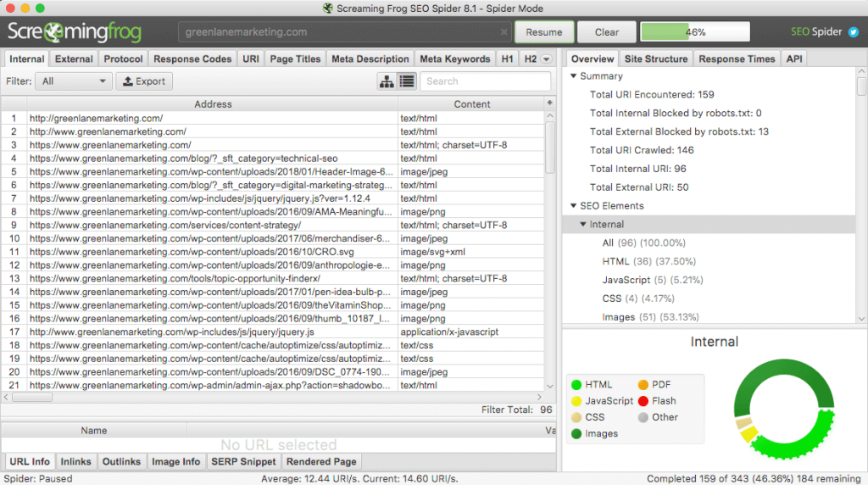Viewport: 868px width, 485px height.
Task: Open the Meta Keywords tab
Action: 455,59
